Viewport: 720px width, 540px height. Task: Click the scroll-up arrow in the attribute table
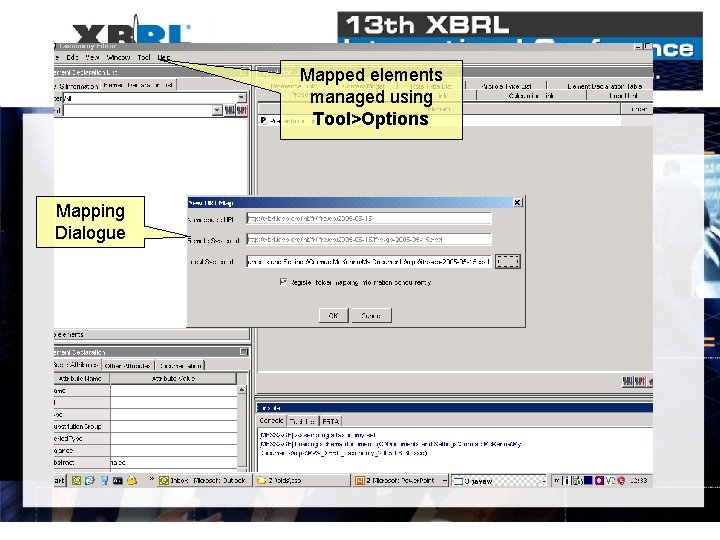(242, 390)
